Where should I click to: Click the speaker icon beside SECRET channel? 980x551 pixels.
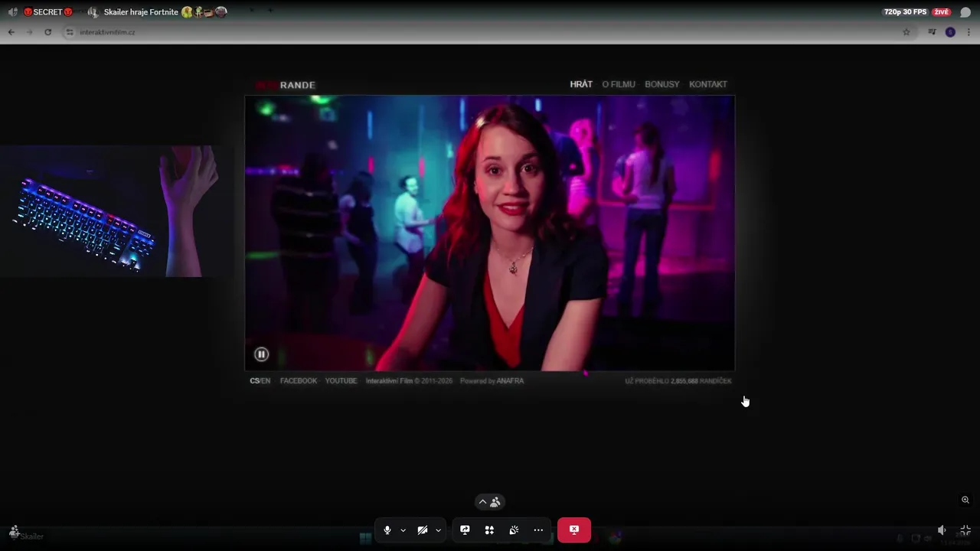coord(12,12)
